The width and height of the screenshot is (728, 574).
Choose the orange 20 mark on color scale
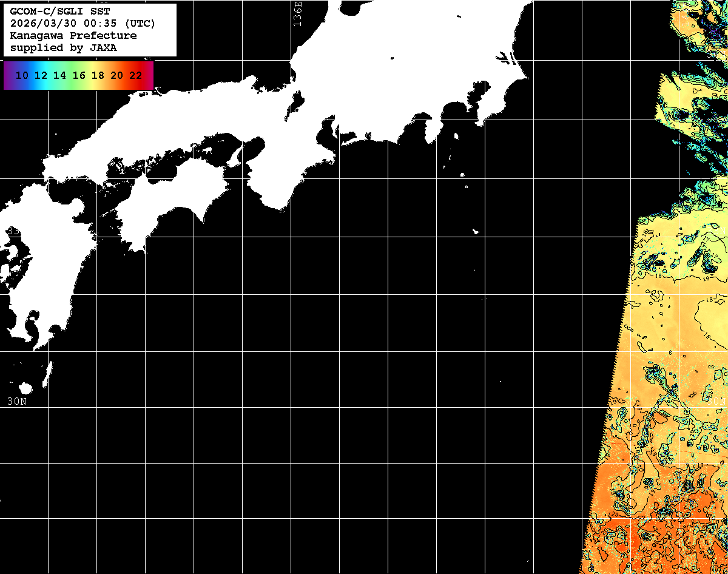tap(116, 75)
